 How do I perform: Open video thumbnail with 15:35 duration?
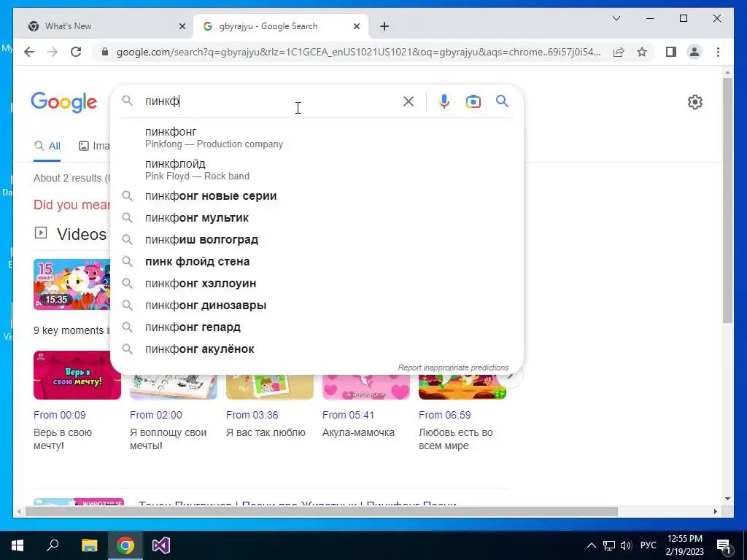tap(72, 284)
